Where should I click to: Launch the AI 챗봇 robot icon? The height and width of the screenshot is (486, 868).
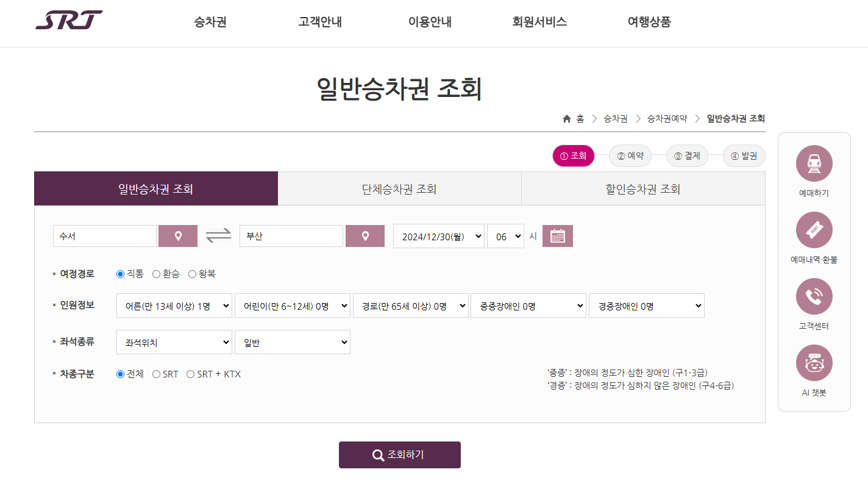[814, 363]
